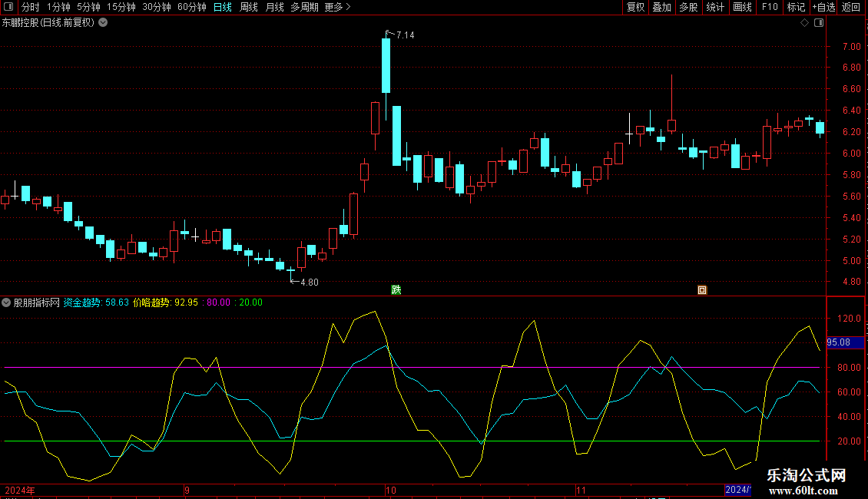Click the 价格趋势: 92.95 value
Viewport: 868px width, 499px height.
tap(165, 302)
